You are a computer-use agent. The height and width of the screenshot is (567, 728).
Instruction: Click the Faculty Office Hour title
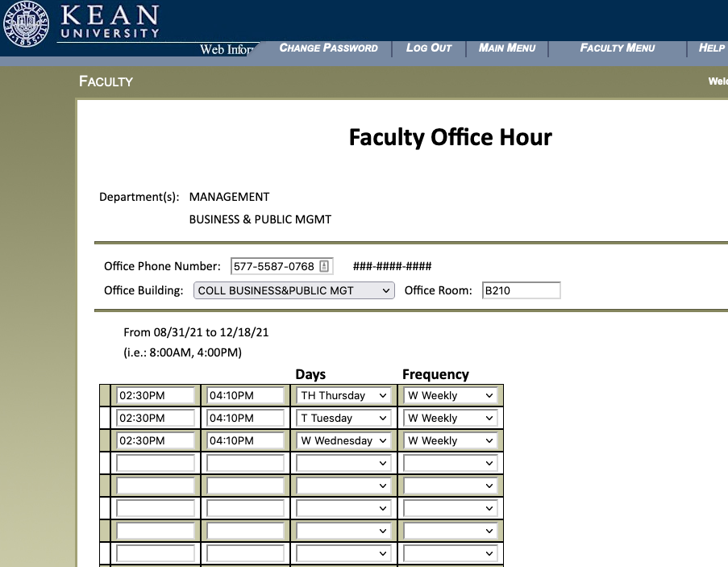[451, 137]
